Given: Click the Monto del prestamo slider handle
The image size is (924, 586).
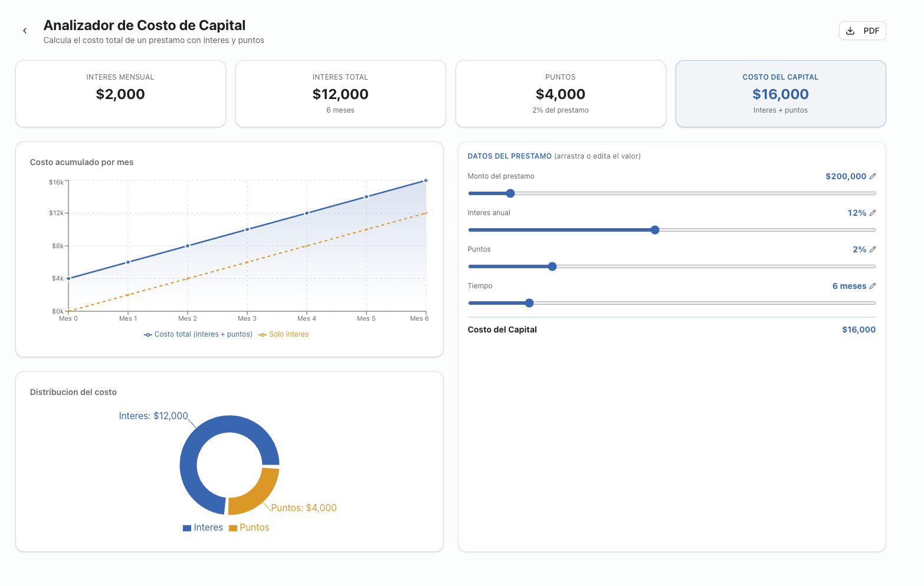Looking at the screenshot, I should (x=510, y=193).
